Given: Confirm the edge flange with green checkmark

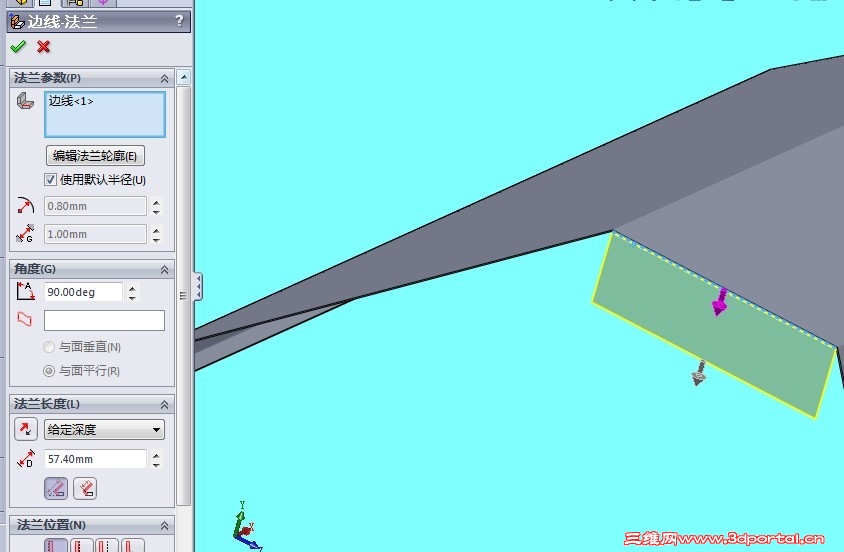Looking at the screenshot, I should [18, 47].
